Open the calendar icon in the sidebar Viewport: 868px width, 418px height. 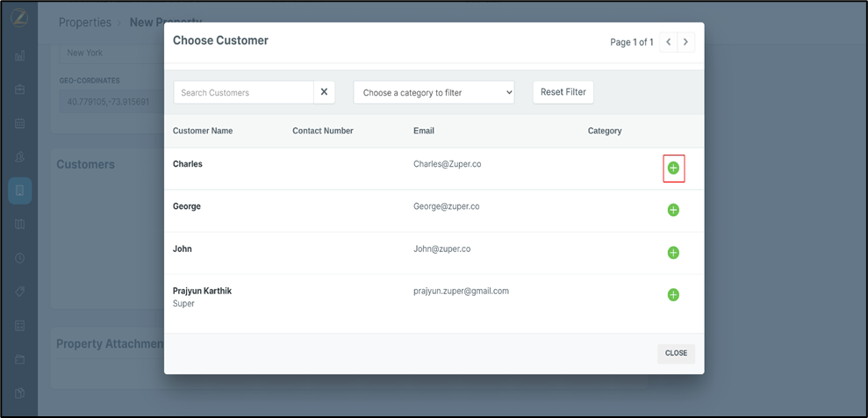pos(19,124)
